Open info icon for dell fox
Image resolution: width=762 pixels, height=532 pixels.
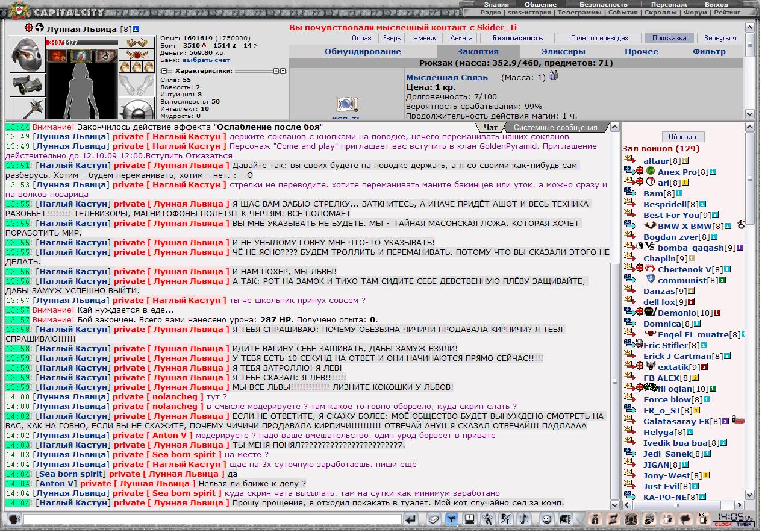click(x=692, y=302)
